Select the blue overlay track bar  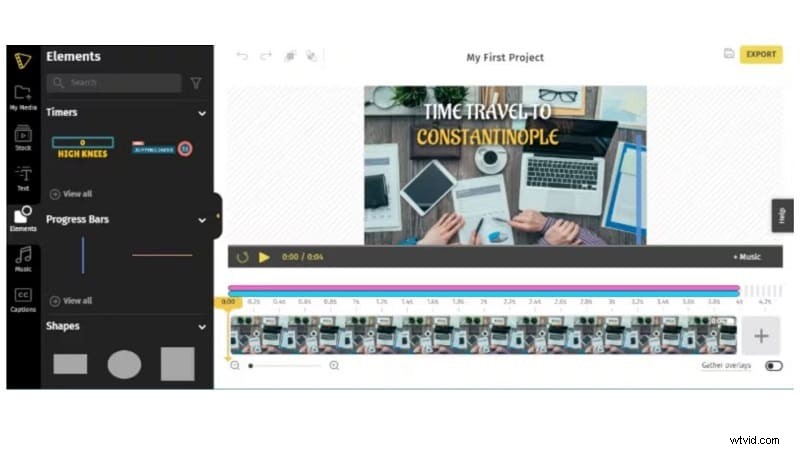coord(484,294)
